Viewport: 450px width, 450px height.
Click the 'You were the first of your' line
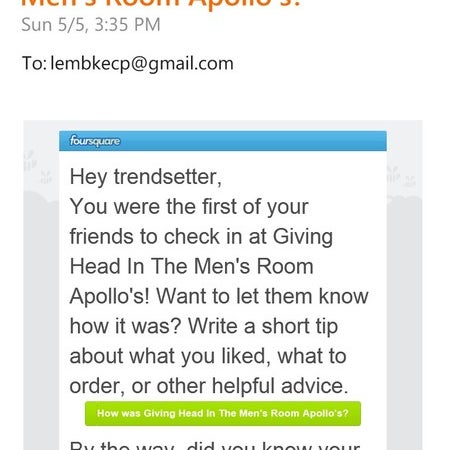click(189, 207)
